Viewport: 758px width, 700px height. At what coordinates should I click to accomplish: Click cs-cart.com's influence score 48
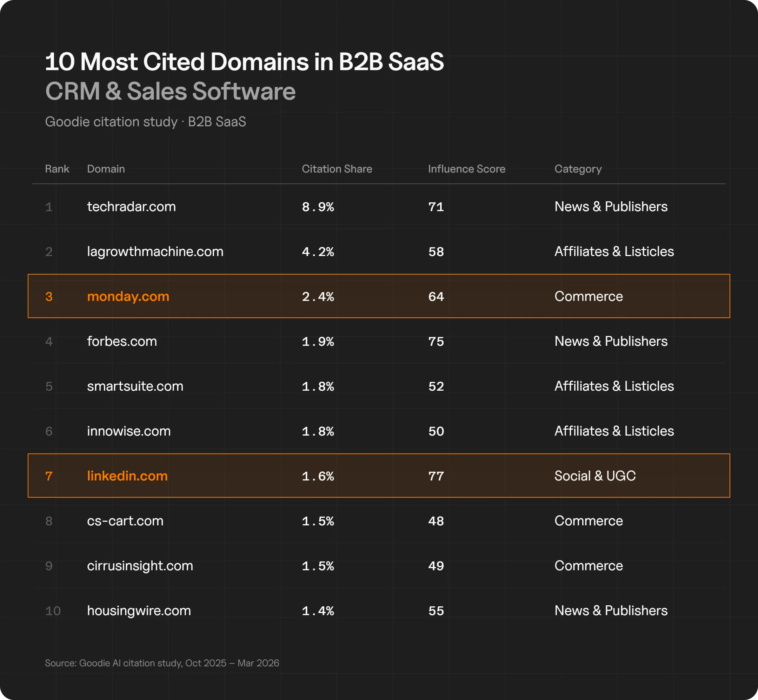[436, 521]
